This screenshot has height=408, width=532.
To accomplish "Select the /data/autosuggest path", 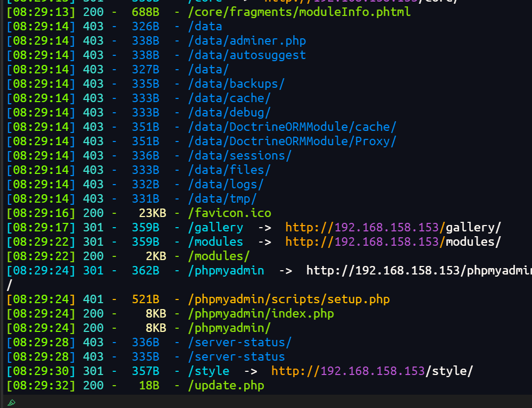I will tap(247, 55).
